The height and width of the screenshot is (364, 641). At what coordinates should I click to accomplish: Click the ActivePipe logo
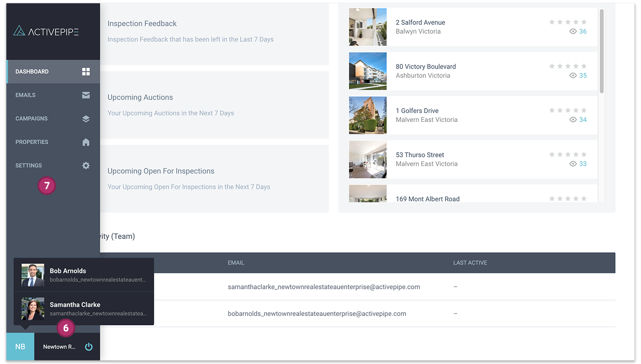(x=46, y=31)
